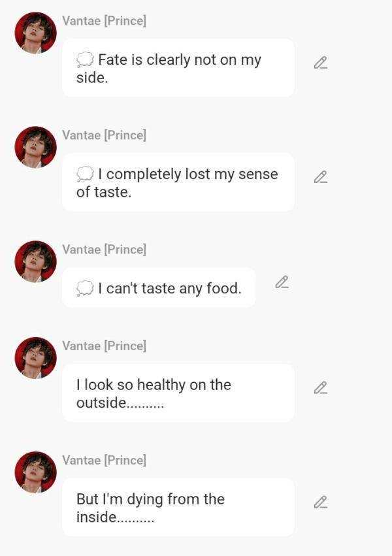Select the "I look so healthy on the outside" bubble

point(178,393)
